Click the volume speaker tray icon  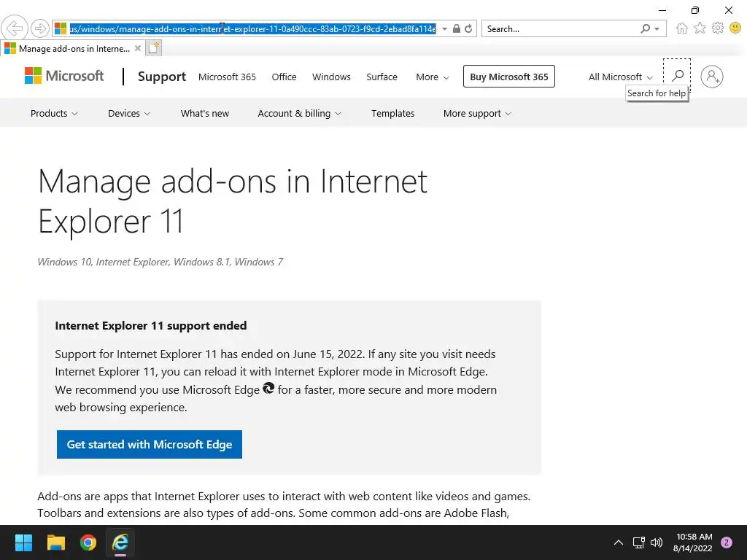[657, 542]
